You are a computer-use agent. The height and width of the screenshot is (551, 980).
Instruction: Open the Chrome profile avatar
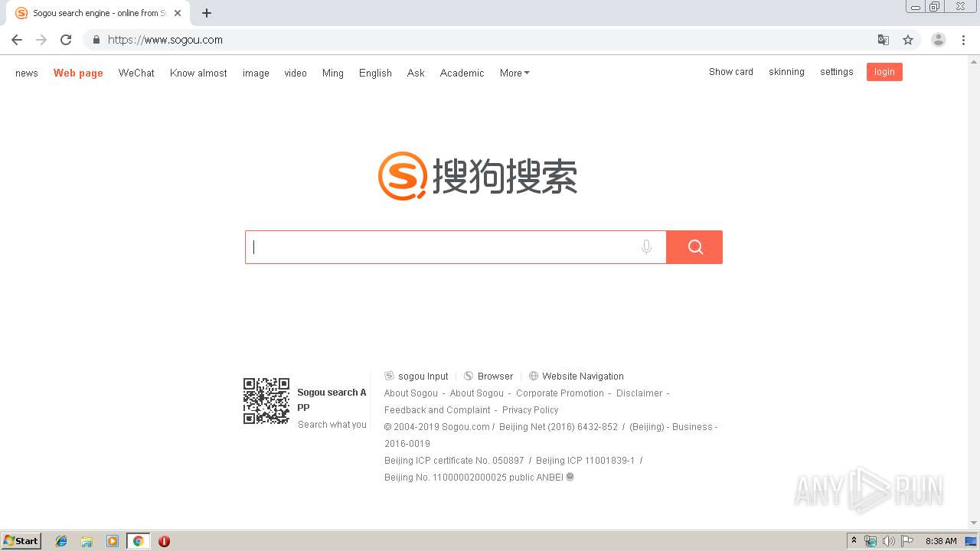coord(939,40)
